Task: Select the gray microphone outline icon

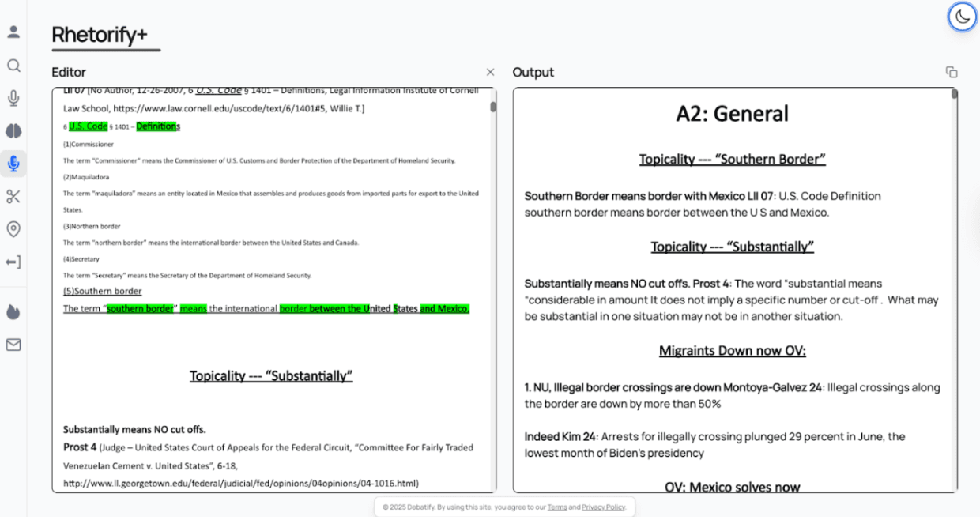Action: tap(13, 98)
